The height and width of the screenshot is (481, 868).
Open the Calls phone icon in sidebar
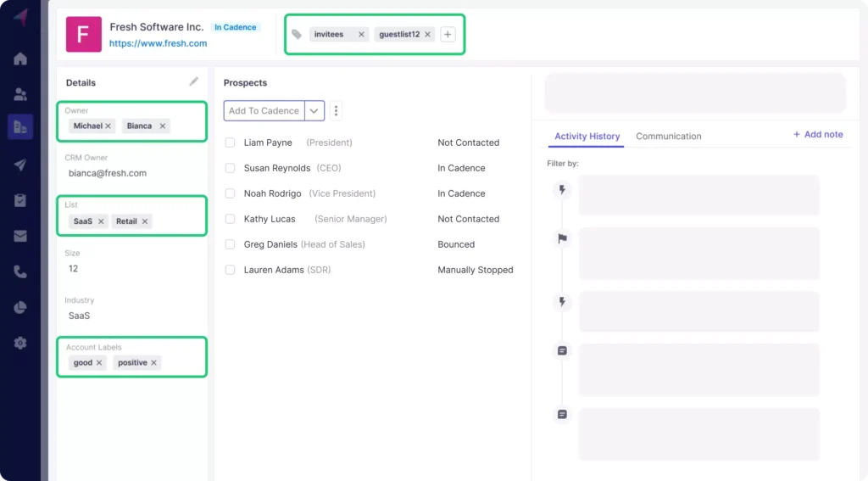pyautogui.click(x=20, y=271)
